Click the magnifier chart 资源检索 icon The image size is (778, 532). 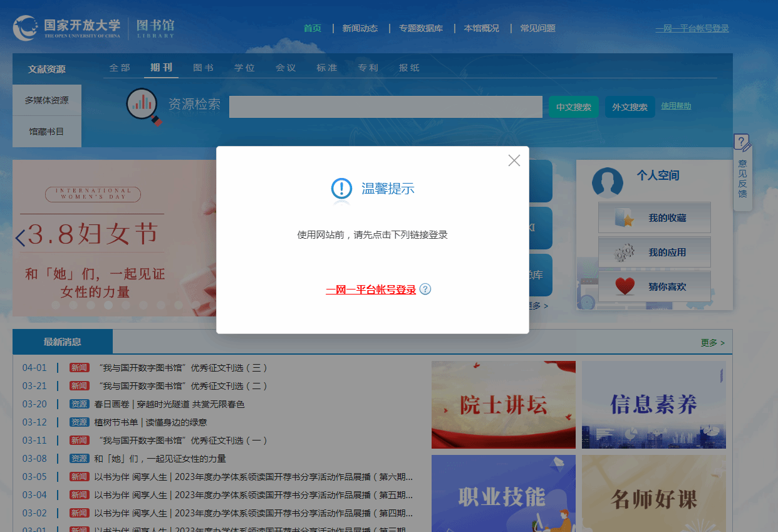[143, 105]
